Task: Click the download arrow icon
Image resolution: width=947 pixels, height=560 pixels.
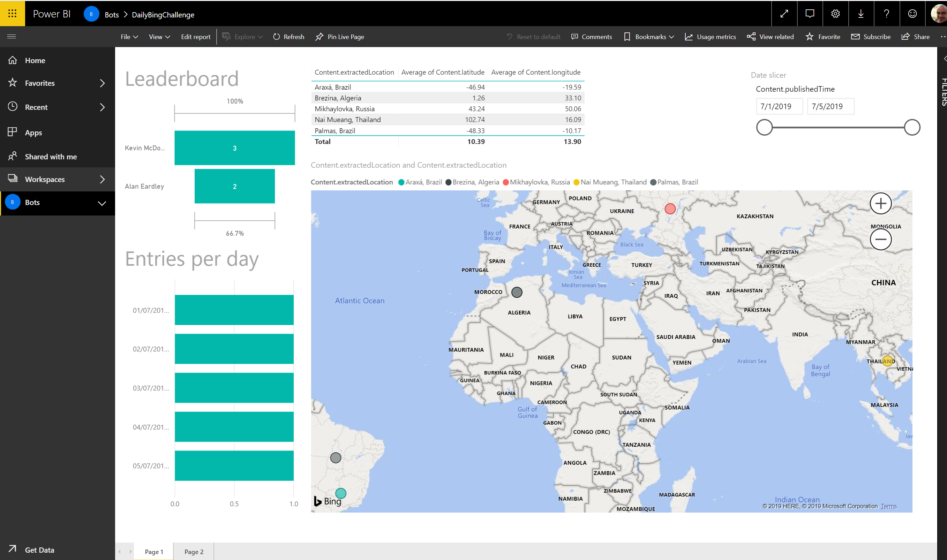Action: pos(861,14)
